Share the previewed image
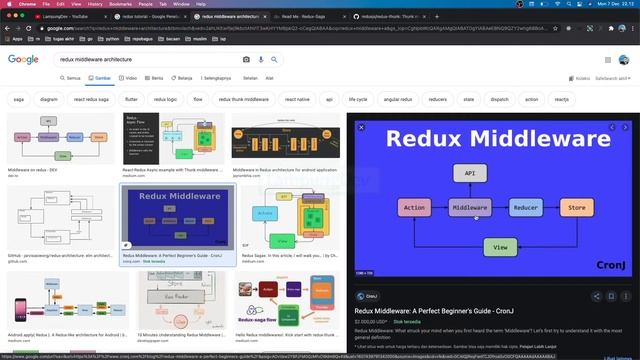Image resolution: width=640 pixels, height=360 pixels. point(596,296)
